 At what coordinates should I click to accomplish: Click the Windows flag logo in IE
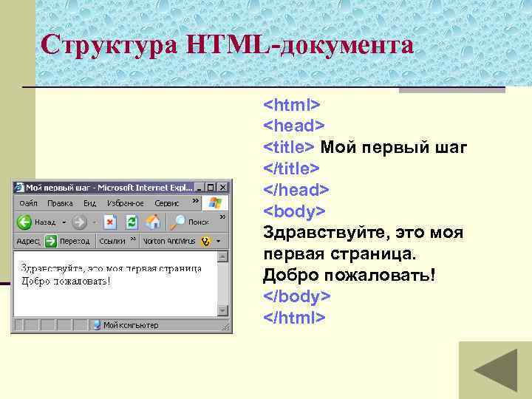(215, 203)
